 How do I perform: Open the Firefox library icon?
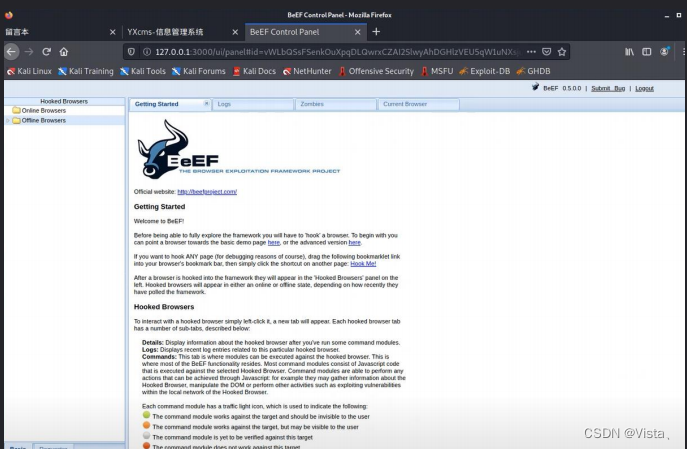coord(629,52)
